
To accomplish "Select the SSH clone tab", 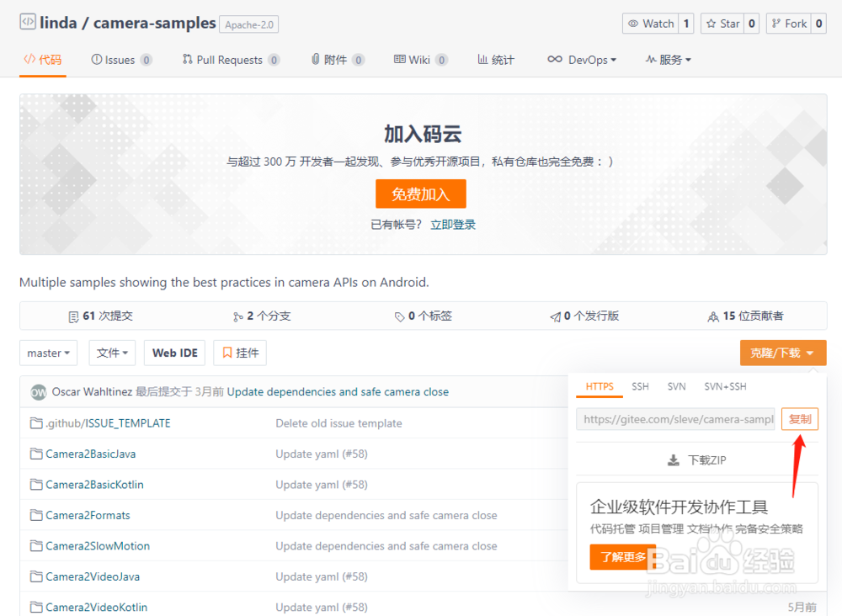I will click(x=640, y=387).
